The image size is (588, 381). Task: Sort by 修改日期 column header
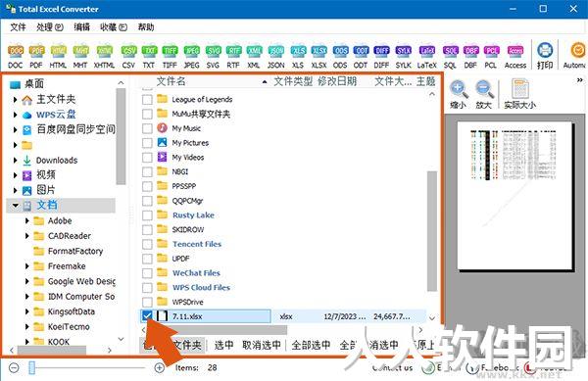click(337, 81)
